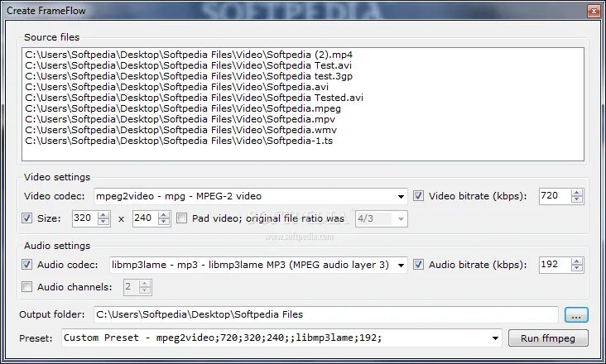Viewport: 606px width, 364px height.
Task: Click the height field showing 240
Action: (146, 218)
